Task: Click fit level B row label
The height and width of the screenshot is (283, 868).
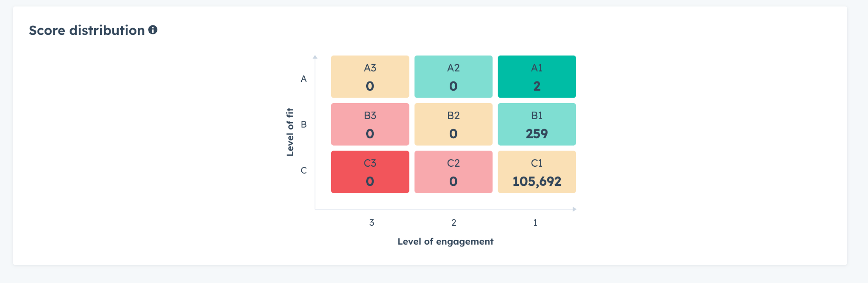Action: pyautogui.click(x=303, y=125)
